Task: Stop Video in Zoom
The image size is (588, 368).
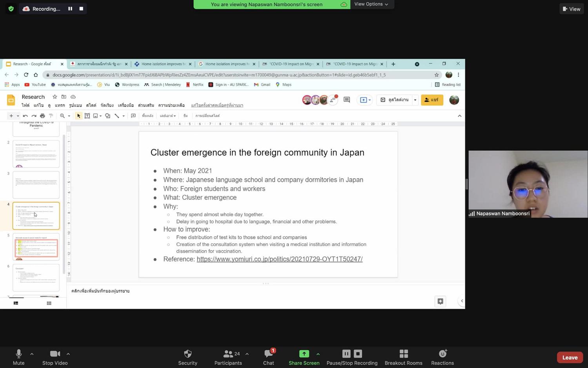Action: point(55,357)
